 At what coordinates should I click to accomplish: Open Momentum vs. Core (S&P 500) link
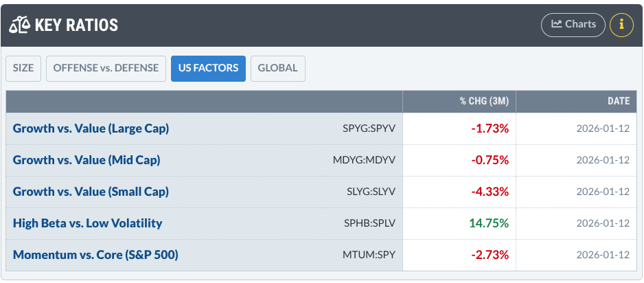[x=95, y=255]
